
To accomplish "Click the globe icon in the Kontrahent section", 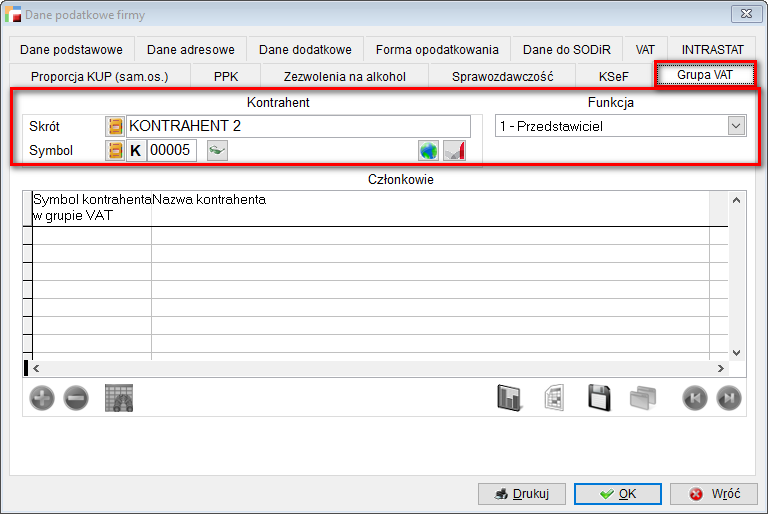I will pyautogui.click(x=428, y=150).
